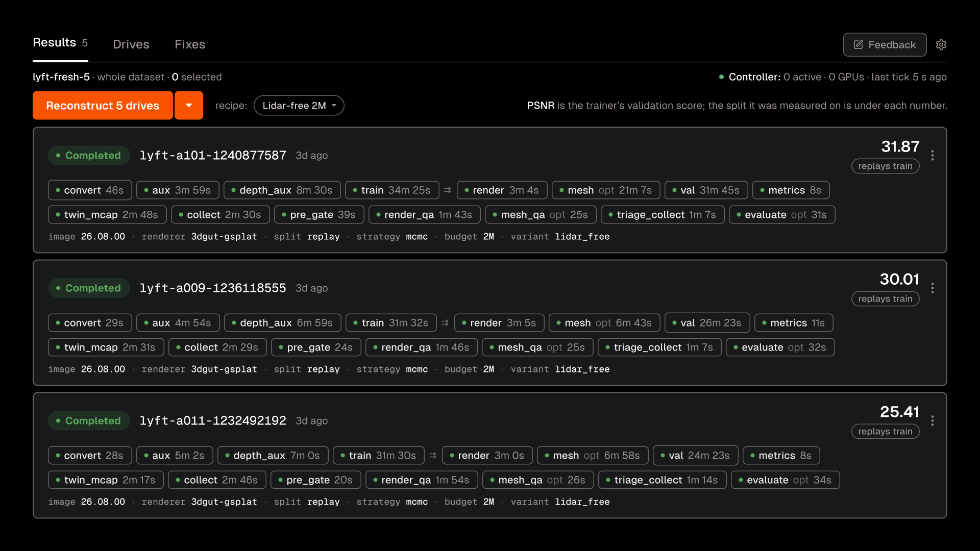
Task: Open the settings gear icon
Action: [x=941, y=44]
